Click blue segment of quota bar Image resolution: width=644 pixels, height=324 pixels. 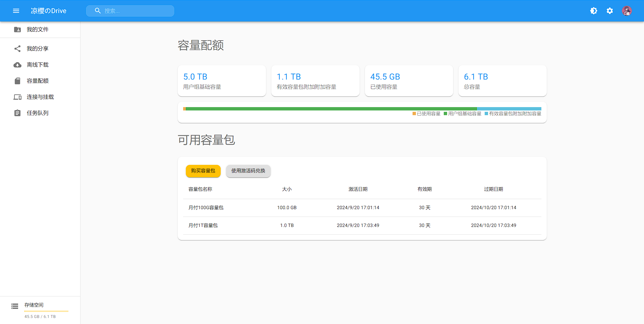tap(509, 109)
